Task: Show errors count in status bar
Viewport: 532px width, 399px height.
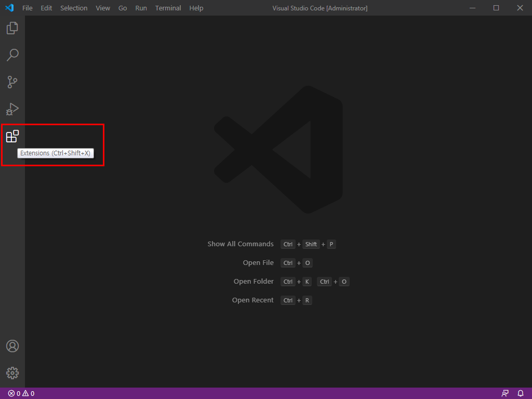Action: (14, 394)
